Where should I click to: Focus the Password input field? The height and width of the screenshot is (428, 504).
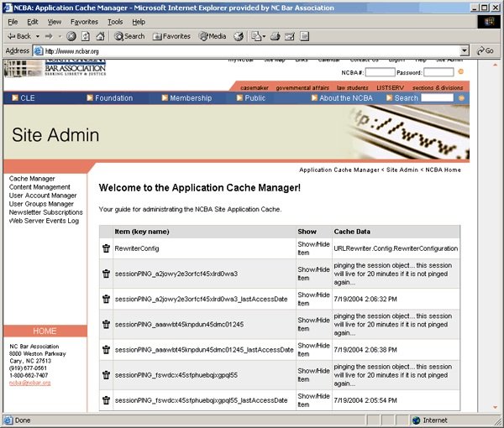[x=438, y=72]
